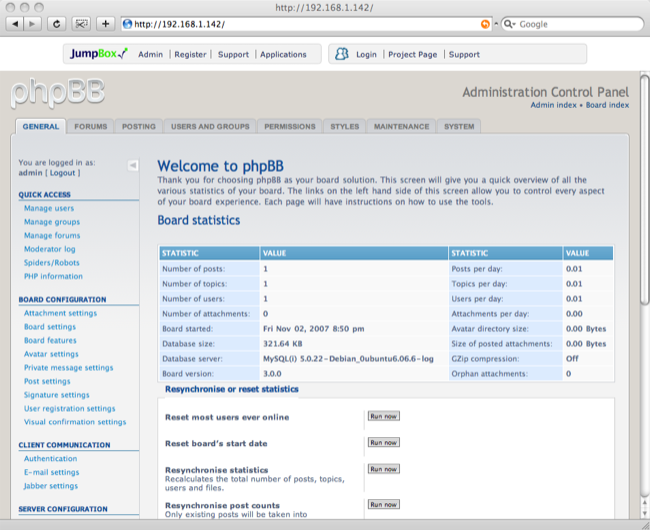Click database size value '321.64 KB'

pos(283,344)
